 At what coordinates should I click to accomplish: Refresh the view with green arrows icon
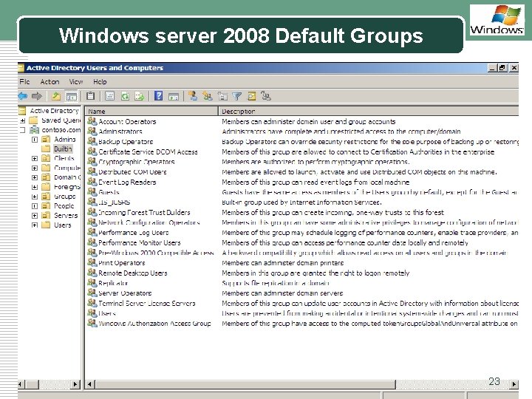125,96
